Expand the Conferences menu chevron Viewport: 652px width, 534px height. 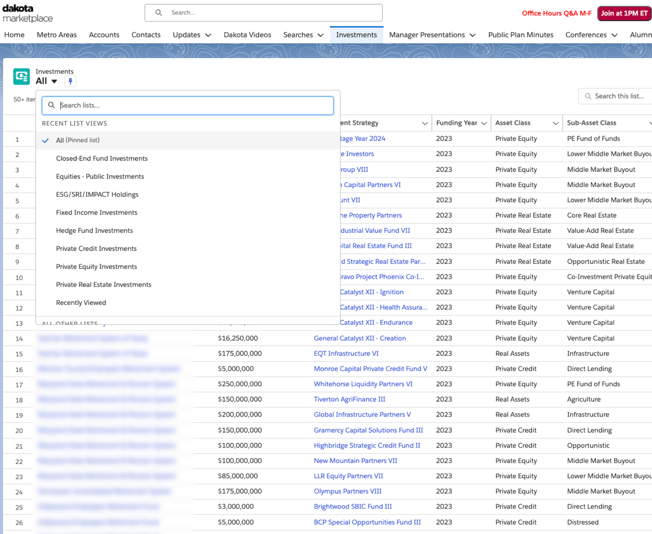pos(614,35)
